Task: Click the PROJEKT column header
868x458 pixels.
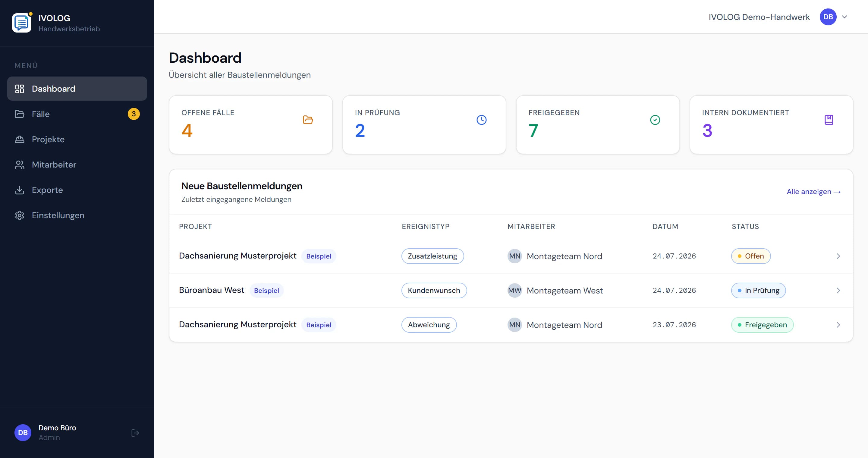Action: click(195, 227)
